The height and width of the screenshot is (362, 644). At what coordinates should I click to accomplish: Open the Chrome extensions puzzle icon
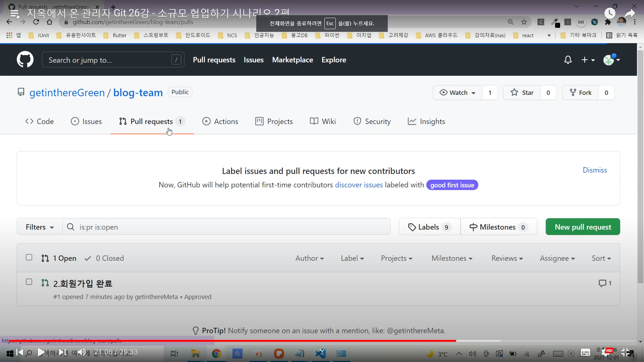[608, 22]
